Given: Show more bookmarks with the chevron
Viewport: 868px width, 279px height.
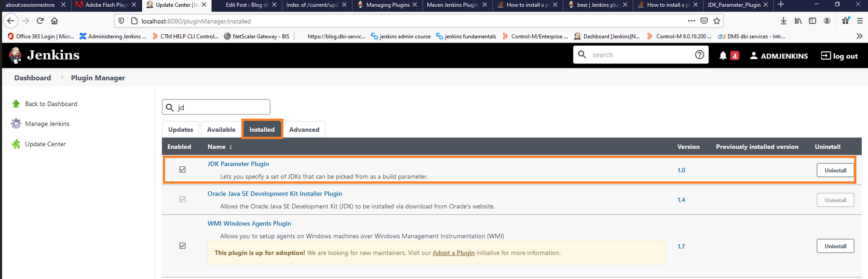Looking at the screenshot, I should click(859, 36).
